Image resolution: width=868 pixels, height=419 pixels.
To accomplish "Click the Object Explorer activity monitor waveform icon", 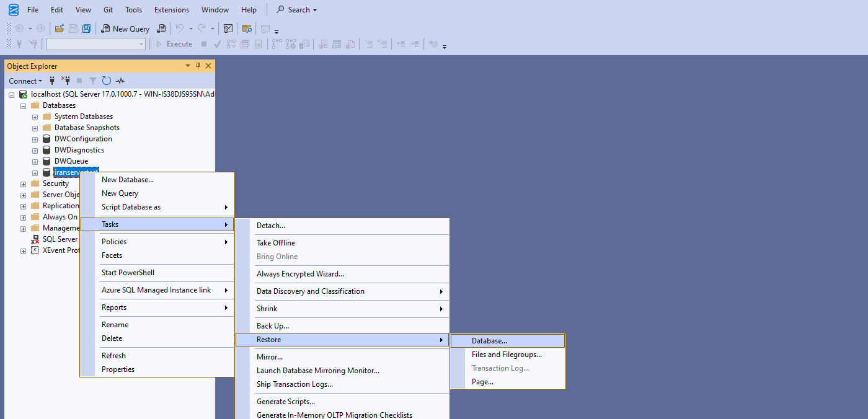I will tap(120, 81).
